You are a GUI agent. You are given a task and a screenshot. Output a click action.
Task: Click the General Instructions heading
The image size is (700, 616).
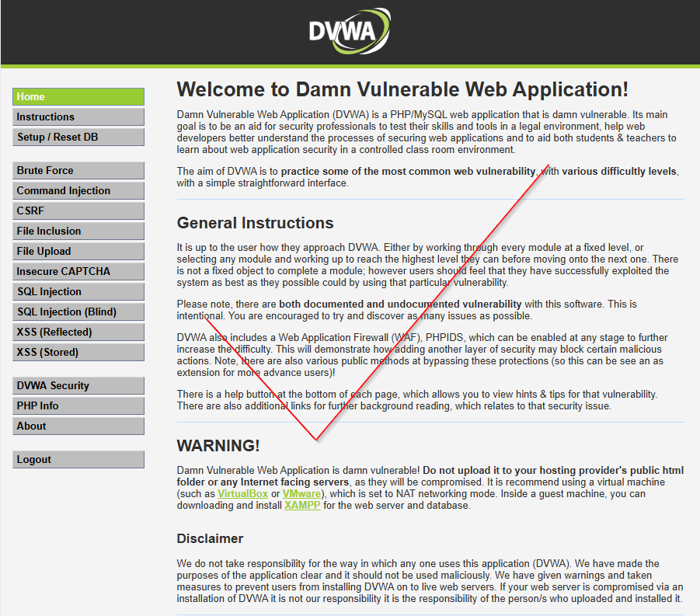pyautogui.click(x=256, y=223)
